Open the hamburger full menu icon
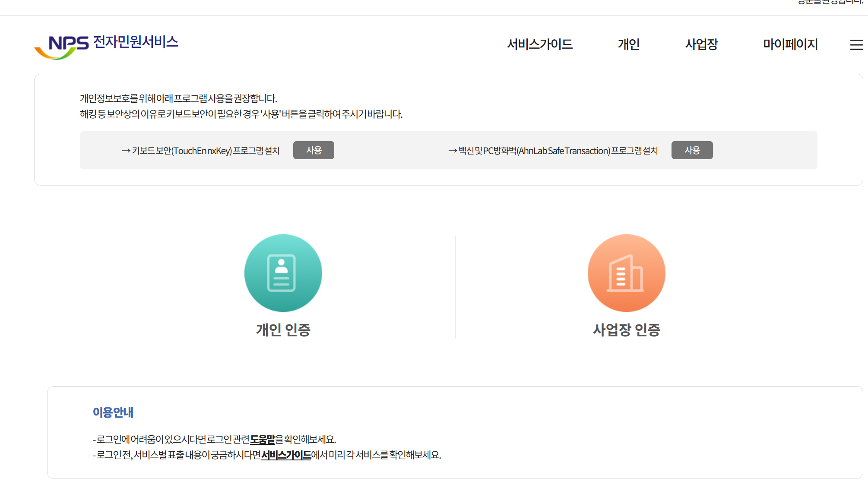Screen dimensions: 868x491 tap(856, 45)
